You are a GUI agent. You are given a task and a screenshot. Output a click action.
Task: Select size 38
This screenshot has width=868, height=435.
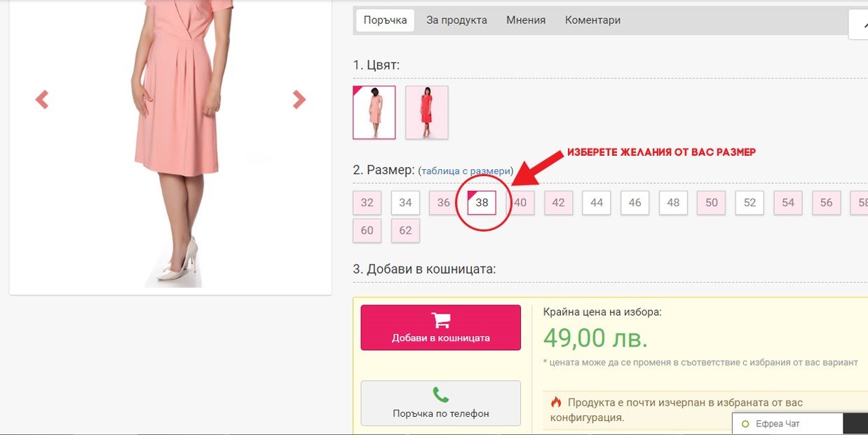click(x=482, y=203)
